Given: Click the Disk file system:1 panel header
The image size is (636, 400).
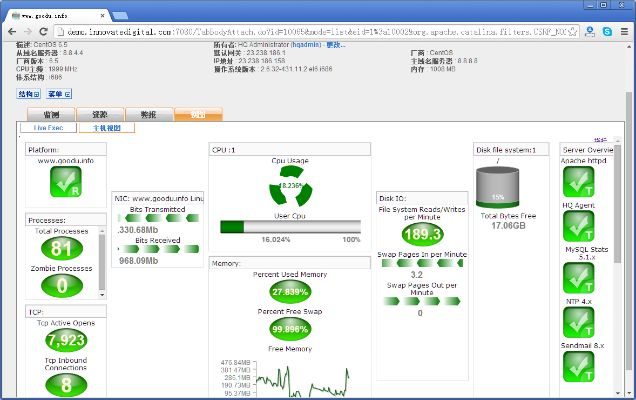Looking at the screenshot, I should (x=511, y=150).
